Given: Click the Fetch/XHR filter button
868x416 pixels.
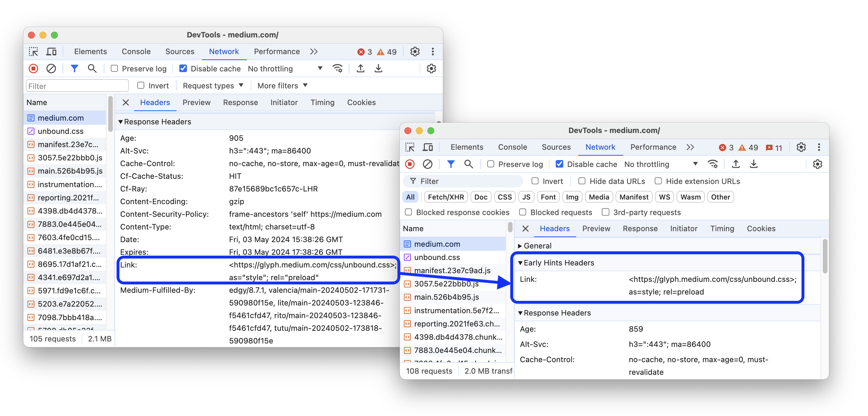Looking at the screenshot, I should [445, 197].
